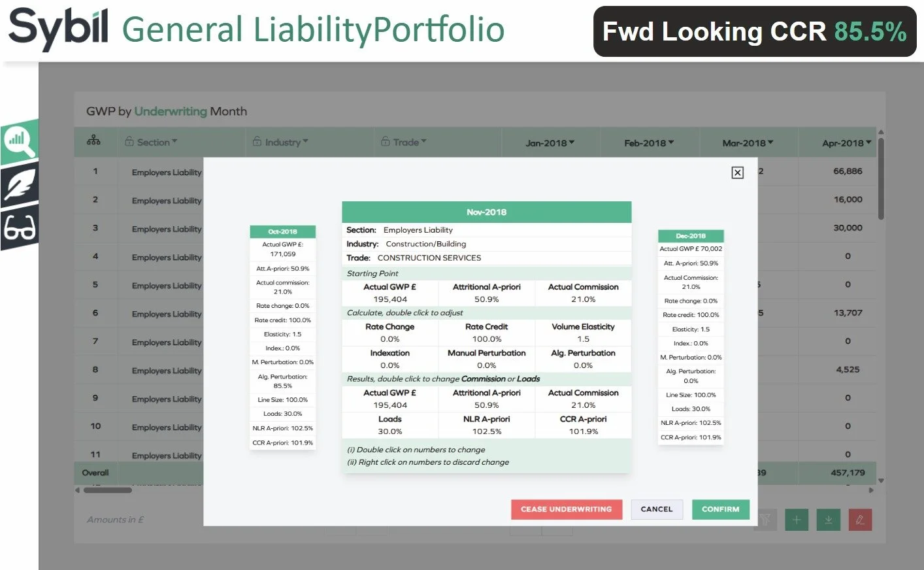Open the feather quill sidebar icon
The width and height of the screenshot is (924, 570).
tap(20, 185)
